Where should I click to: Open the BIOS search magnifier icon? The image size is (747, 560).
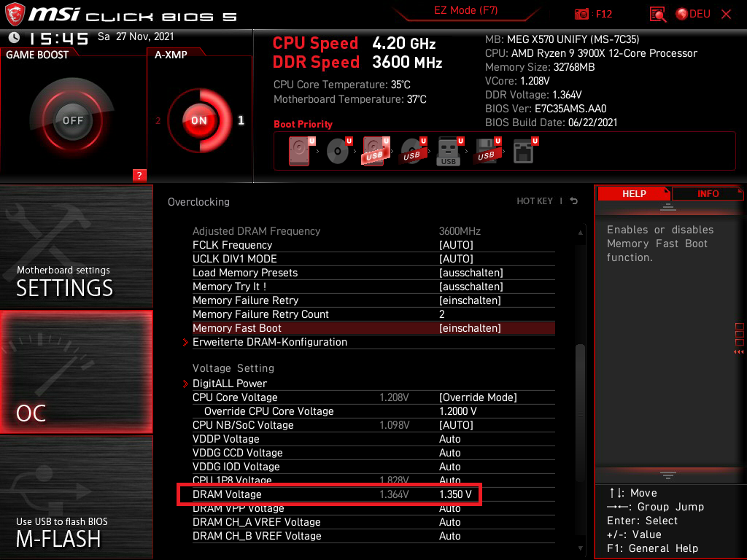pyautogui.click(x=657, y=14)
